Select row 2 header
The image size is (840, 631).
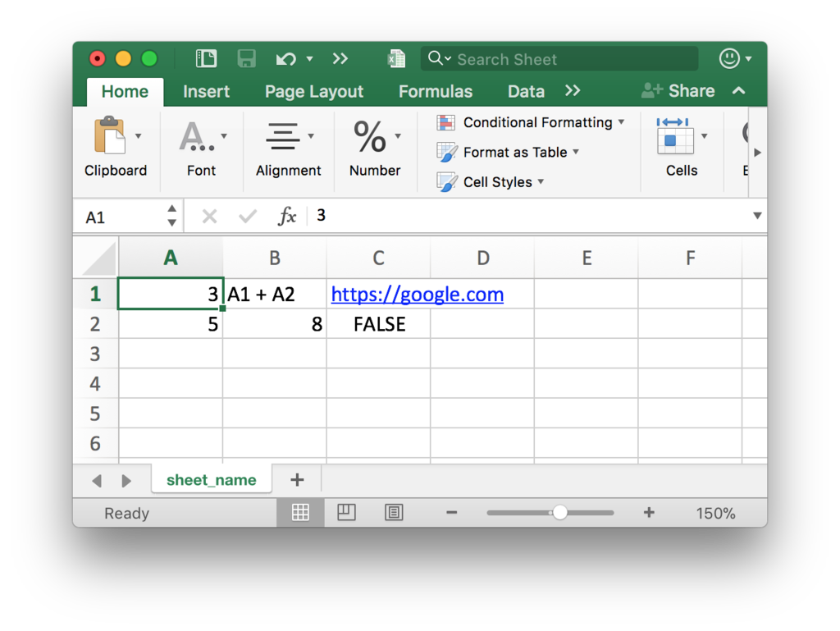pyautogui.click(x=95, y=324)
